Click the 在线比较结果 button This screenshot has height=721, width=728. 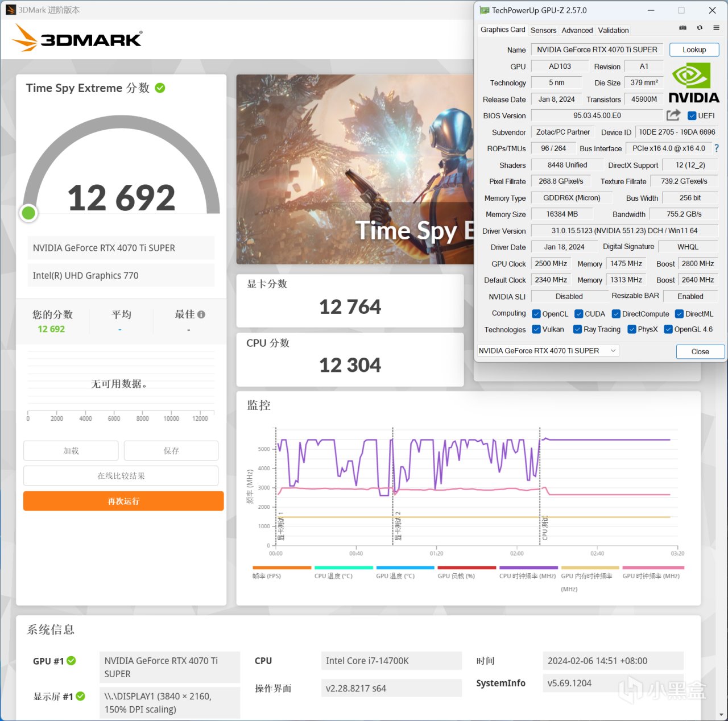point(121,476)
